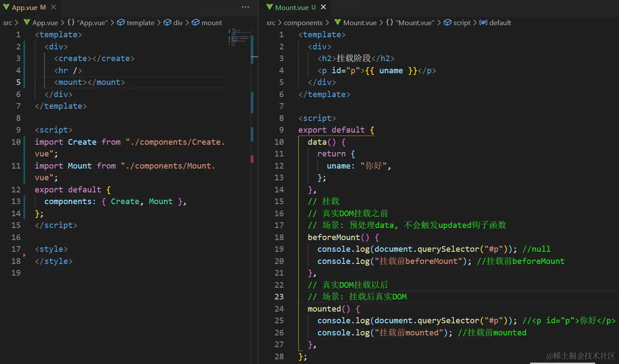Click the console.log line ending with '//null'
The image size is (619, 364).
pyautogui.click(x=434, y=249)
